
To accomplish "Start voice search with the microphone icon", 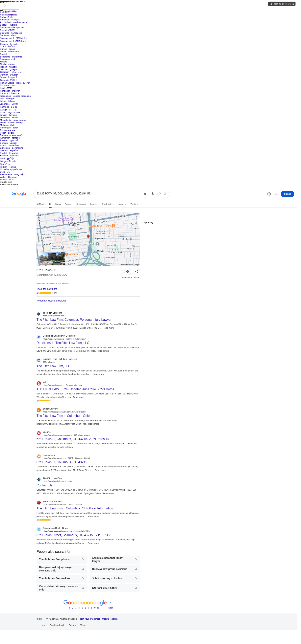I will (x=154, y=196).
